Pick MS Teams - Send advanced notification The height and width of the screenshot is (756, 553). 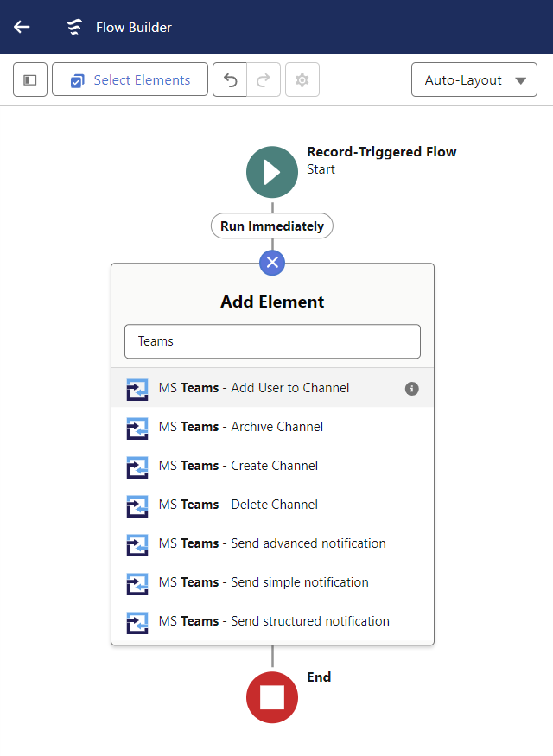click(272, 543)
